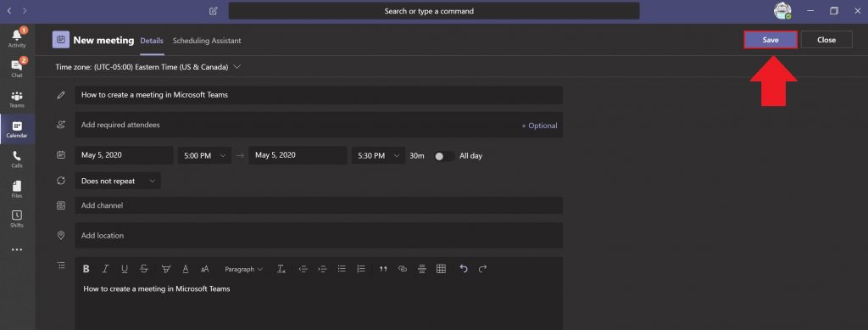The height and width of the screenshot is (330, 868).
Task: Go to Teams in sidebar
Action: point(17,98)
